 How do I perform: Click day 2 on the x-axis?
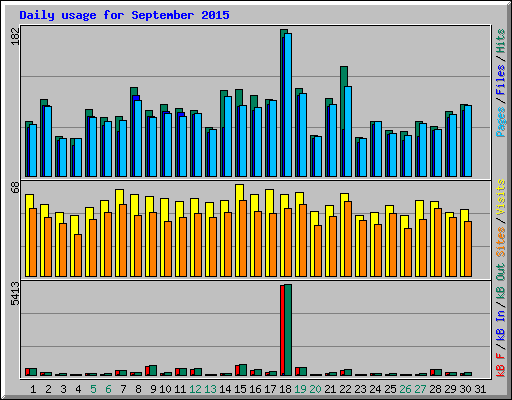(48, 389)
